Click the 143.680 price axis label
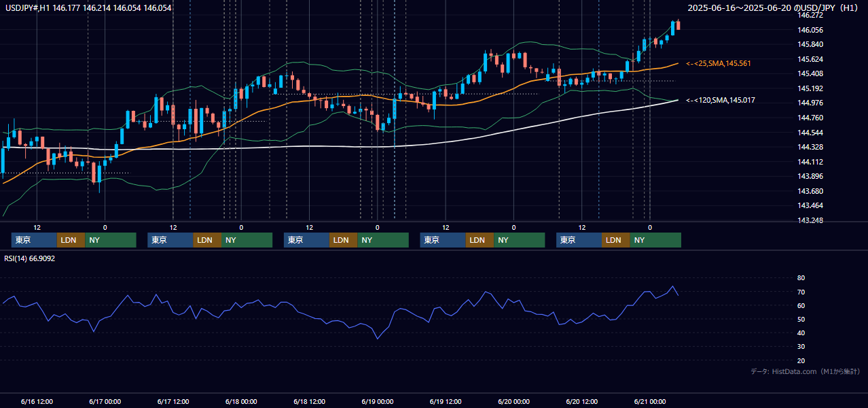Viewport: 868px width, 408px height. coord(810,191)
